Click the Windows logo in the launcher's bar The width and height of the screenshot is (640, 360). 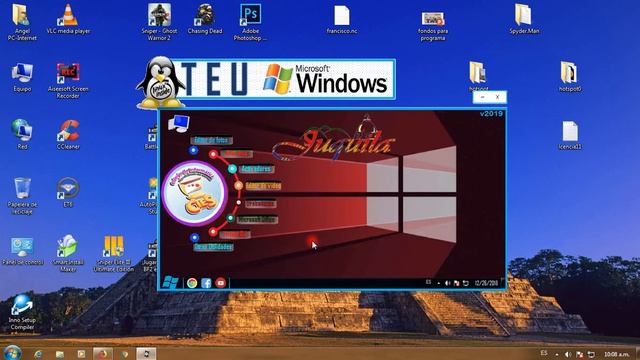171,282
